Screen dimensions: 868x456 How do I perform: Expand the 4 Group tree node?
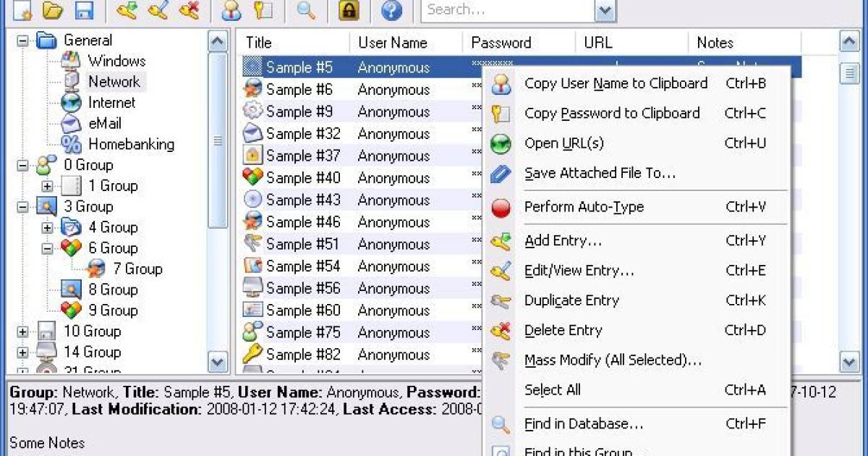pos(47,227)
